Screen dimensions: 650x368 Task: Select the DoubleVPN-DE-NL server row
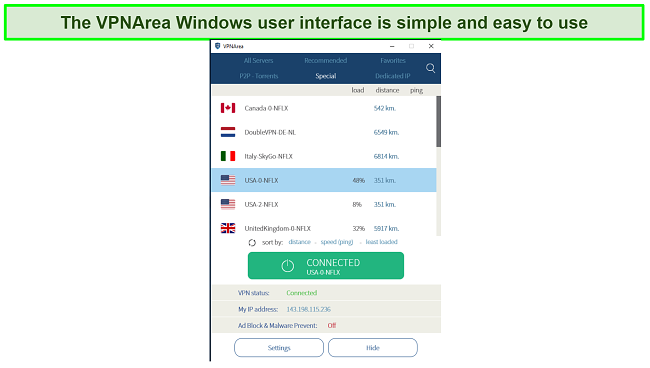click(x=324, y=132)
